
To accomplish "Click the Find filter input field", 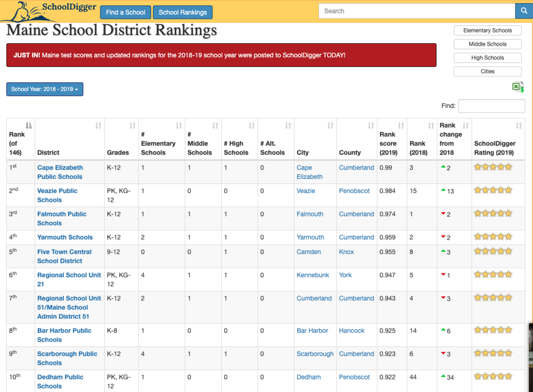I will coord(491,106).
